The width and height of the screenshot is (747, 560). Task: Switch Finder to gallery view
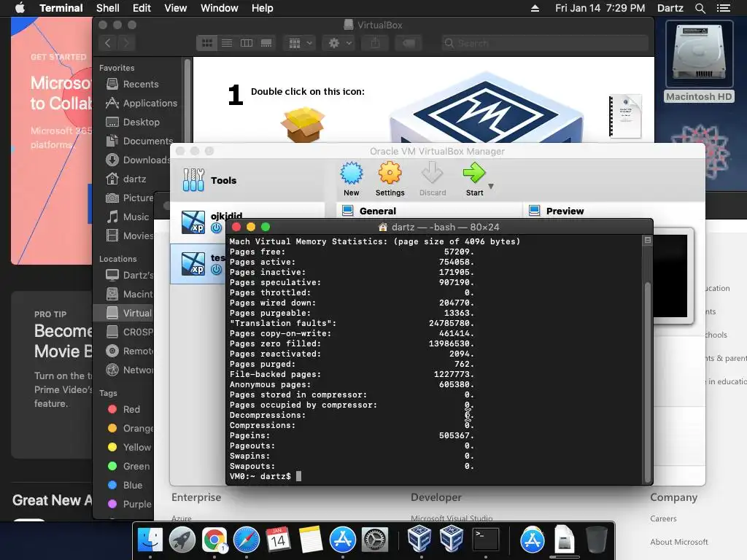pos(266,43)
